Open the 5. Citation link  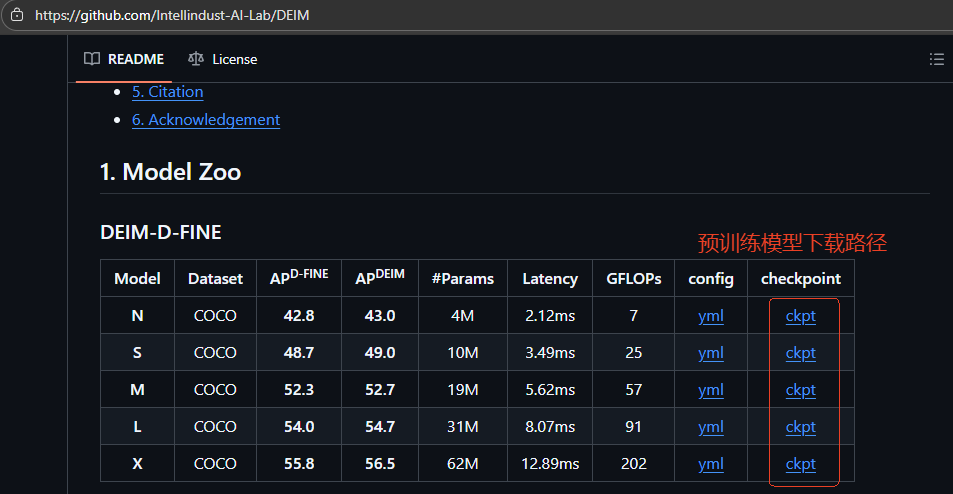click(x=168, y=92)
